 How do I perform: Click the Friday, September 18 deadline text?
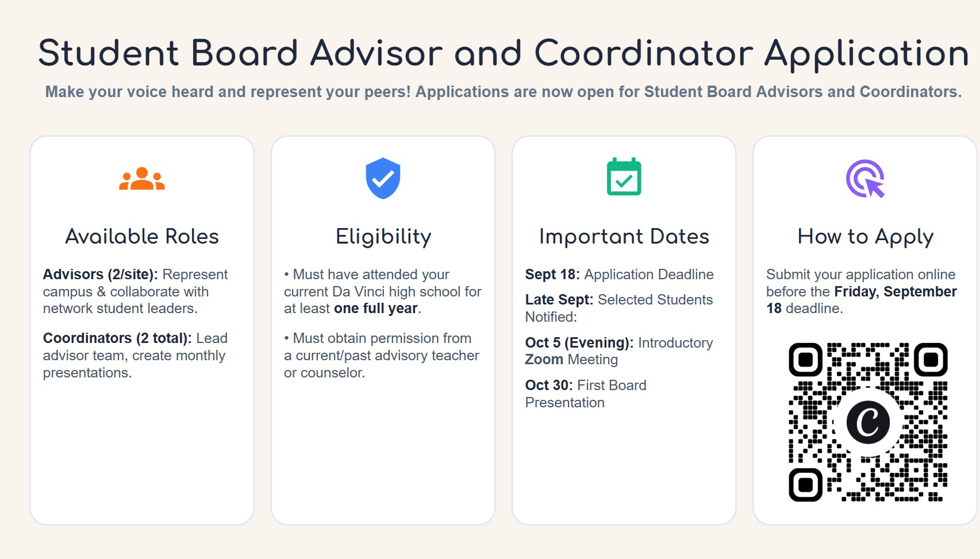coord(862,300)
